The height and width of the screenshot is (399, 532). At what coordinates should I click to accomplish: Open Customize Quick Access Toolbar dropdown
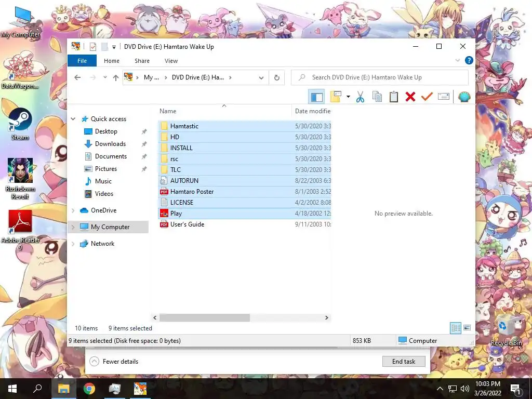(114, 47)
